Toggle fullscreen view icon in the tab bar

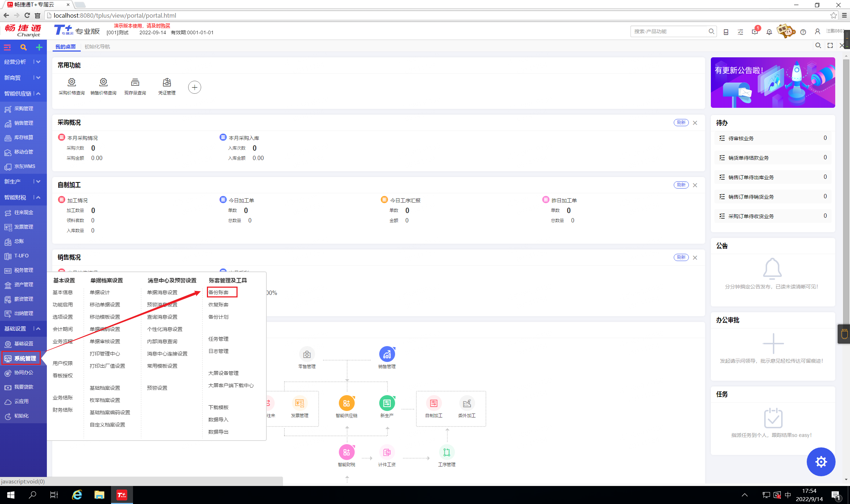coord(830,45)
